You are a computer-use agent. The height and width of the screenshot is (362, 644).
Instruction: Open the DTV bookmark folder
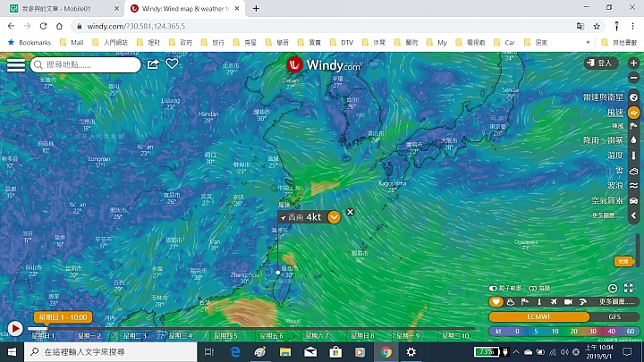pyautogui.click(x=342, y=42)
